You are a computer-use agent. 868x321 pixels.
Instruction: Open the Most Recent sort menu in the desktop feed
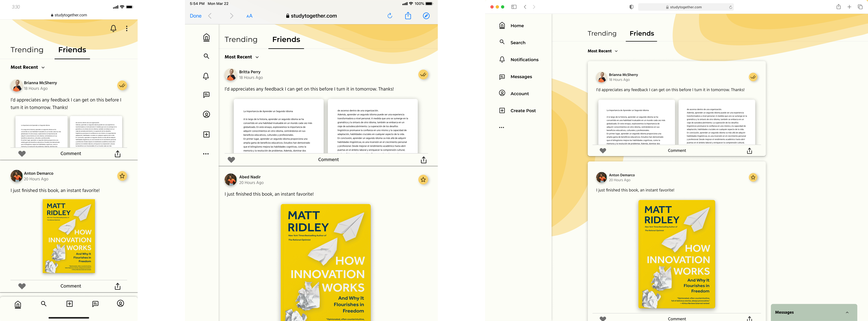[x=602, y=51]
